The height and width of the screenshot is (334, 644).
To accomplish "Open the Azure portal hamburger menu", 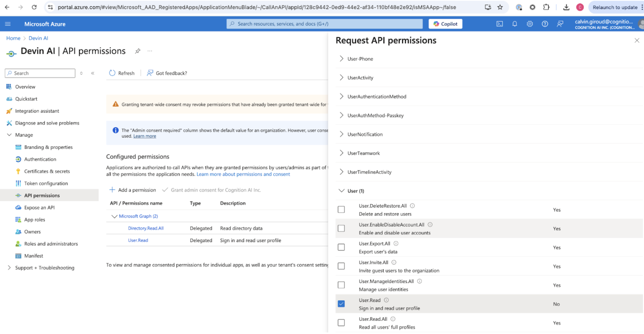I will [8, 24].
